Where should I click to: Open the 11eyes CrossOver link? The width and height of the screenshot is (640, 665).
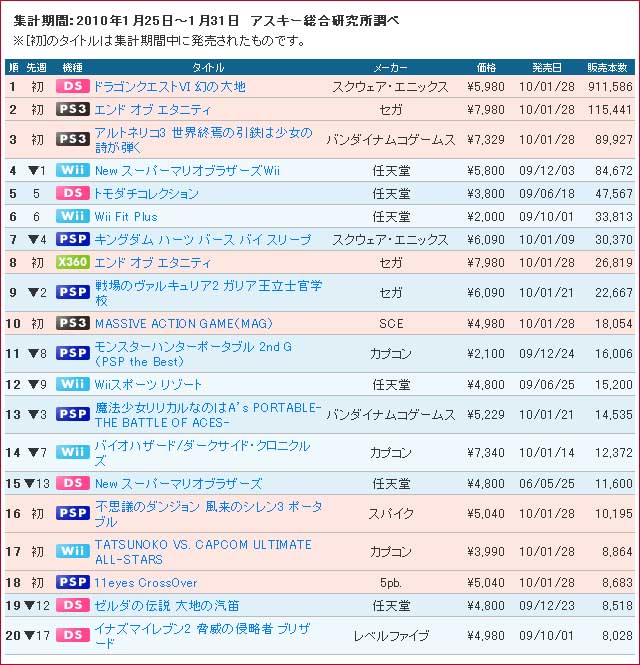[x=145, y=583]
